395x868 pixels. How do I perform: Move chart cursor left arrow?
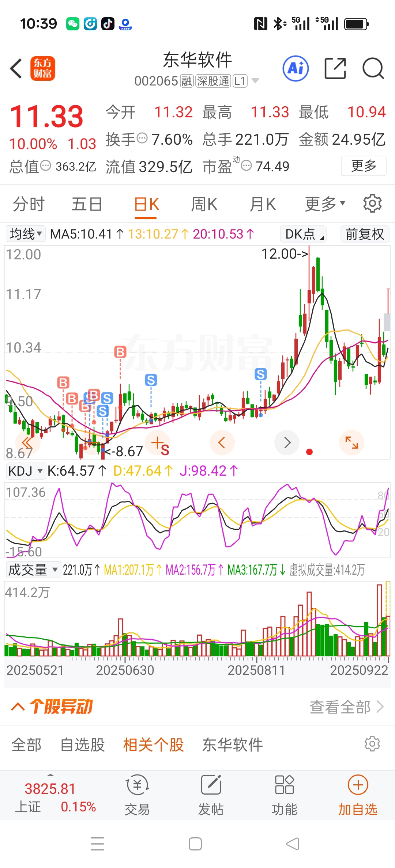[x=222, y=443]
